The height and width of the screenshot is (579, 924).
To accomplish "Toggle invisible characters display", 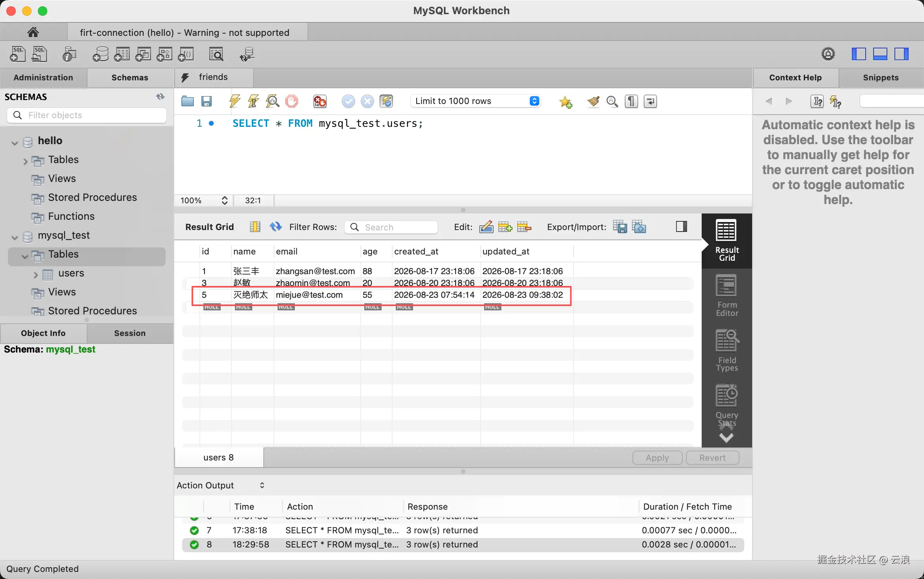I will (x=631, y=101).
